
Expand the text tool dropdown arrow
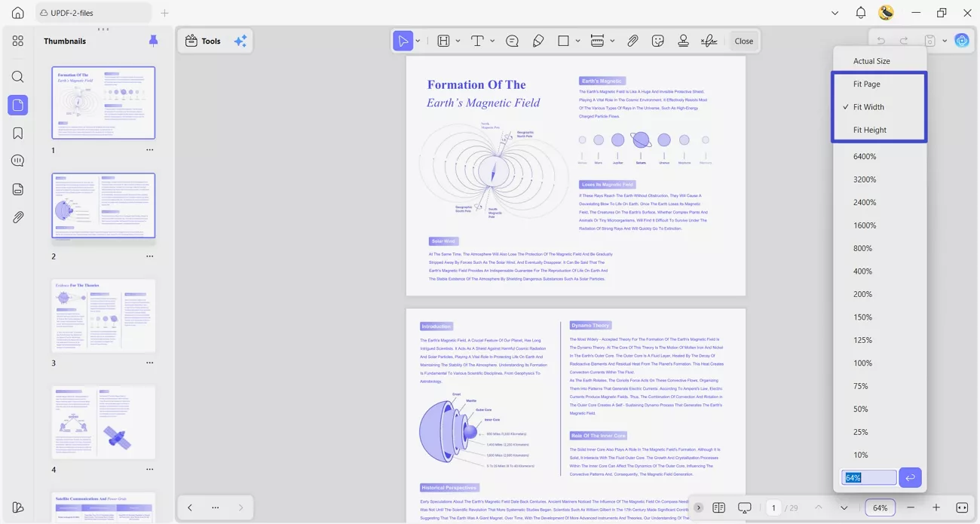click(492, 41)
